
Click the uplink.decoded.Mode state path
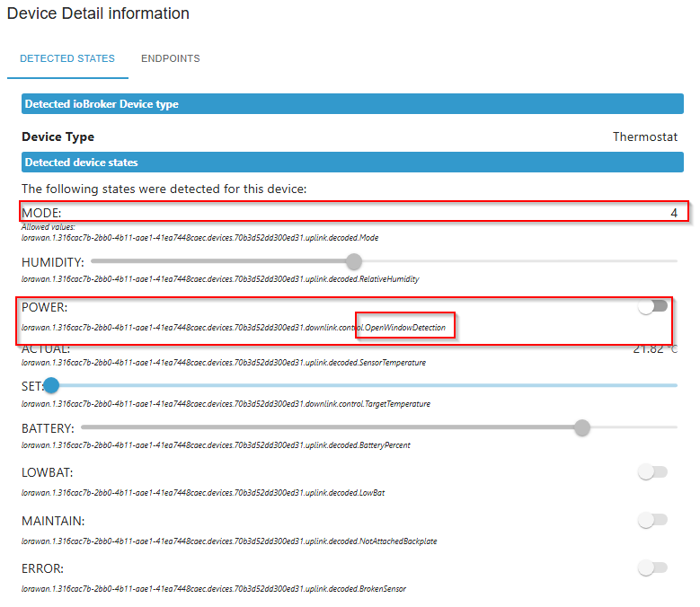coord(200,238)
